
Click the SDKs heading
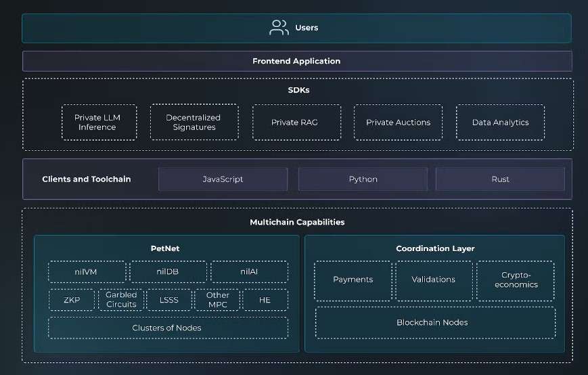click(298, 90)
